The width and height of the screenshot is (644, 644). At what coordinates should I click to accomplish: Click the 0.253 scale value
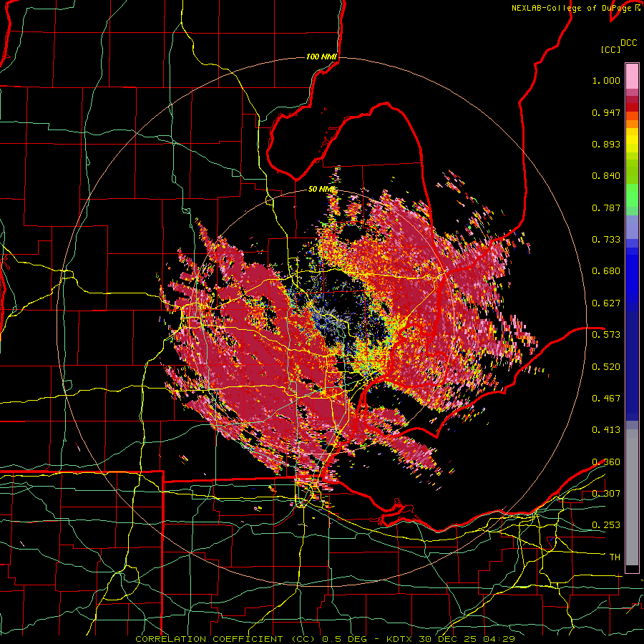click(606, 525)
